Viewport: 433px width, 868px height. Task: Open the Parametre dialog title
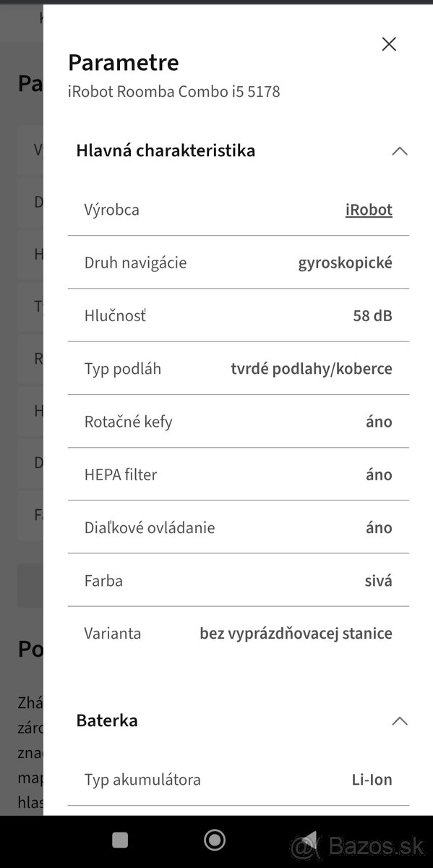pos(123,63)
